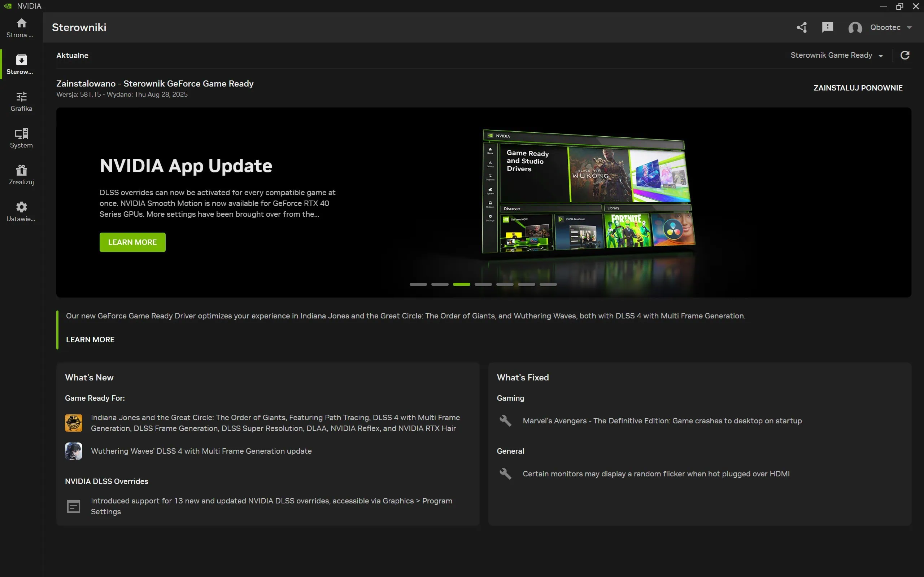
Task: Click LEARN MORE under the Game Ready Driver note
Action: (90, 339)
